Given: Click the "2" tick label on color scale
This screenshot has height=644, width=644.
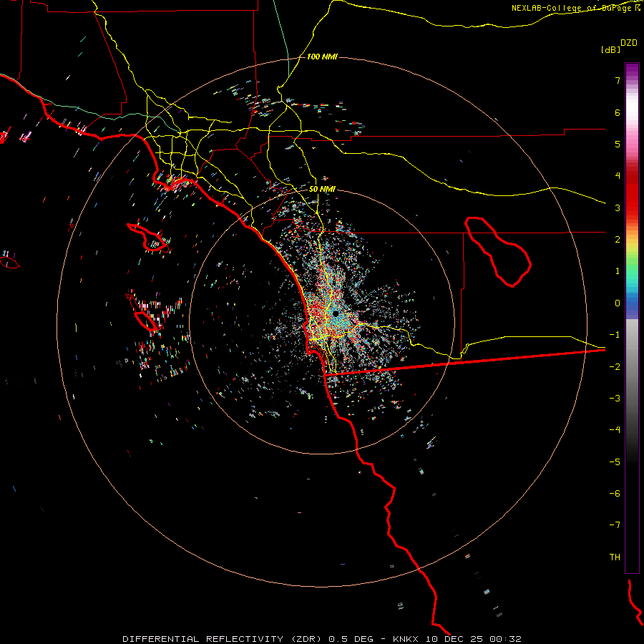Looking at the screenshot, I should 618,240.
